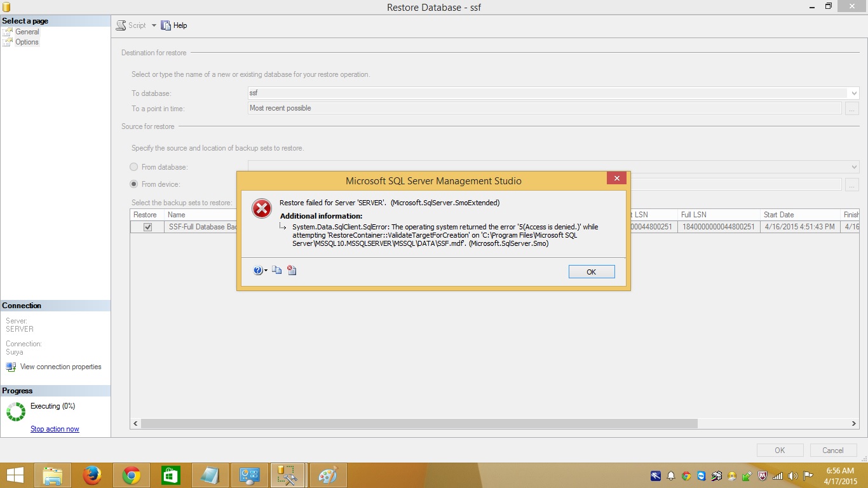Open Control Panel on the taskbar

(250, 475)
